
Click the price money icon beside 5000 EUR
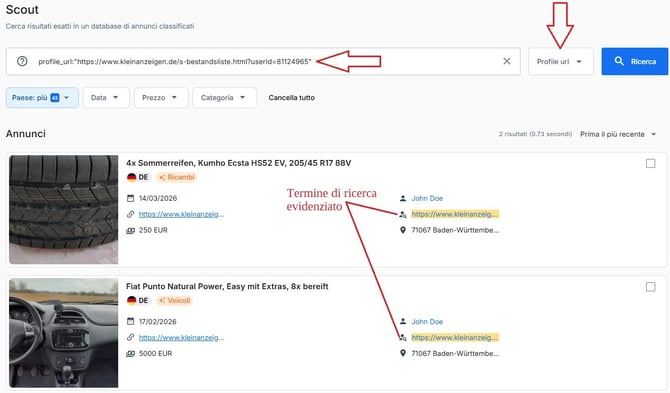point(130,354)
